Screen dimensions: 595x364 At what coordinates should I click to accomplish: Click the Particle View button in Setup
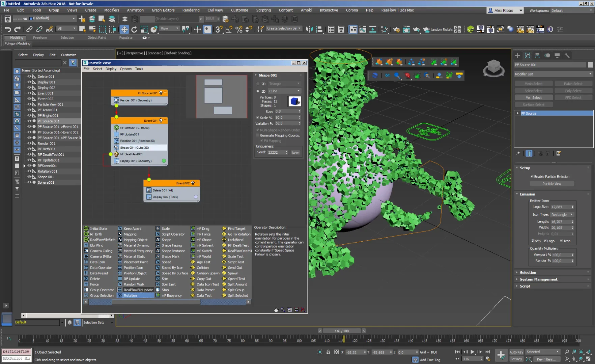(x=552, y=184)
